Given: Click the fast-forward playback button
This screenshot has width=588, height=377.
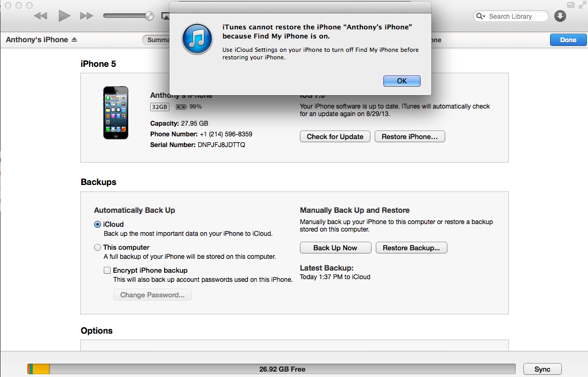Looking at the screenshot, I should point(87,16).
